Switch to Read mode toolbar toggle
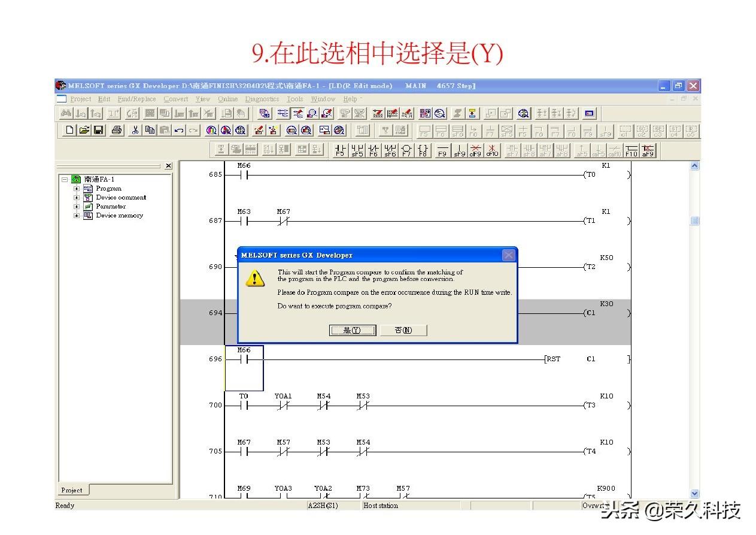 pos(283,113)
